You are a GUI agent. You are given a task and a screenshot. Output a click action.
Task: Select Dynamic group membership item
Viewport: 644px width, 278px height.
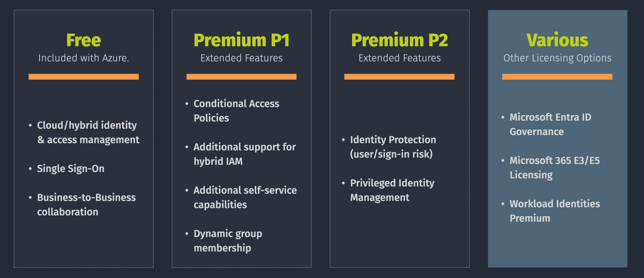pyautogui.click(x=228, y=241)
